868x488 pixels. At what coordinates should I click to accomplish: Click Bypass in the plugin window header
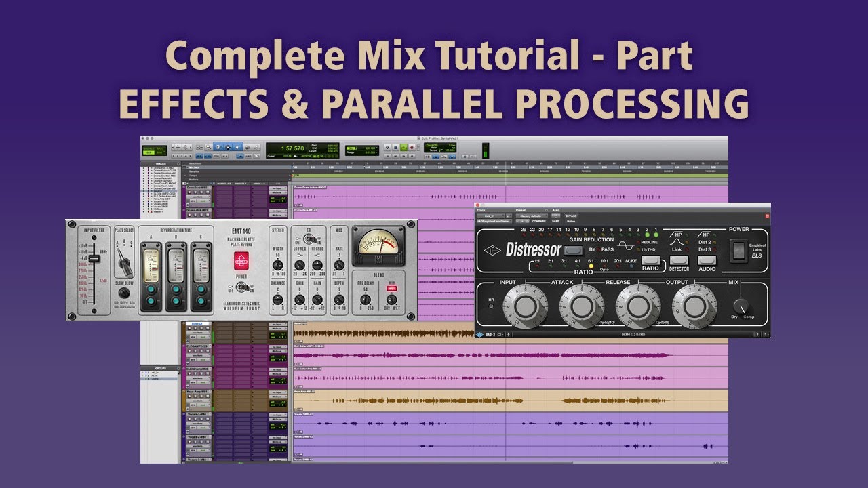click(x=571, y=216)
